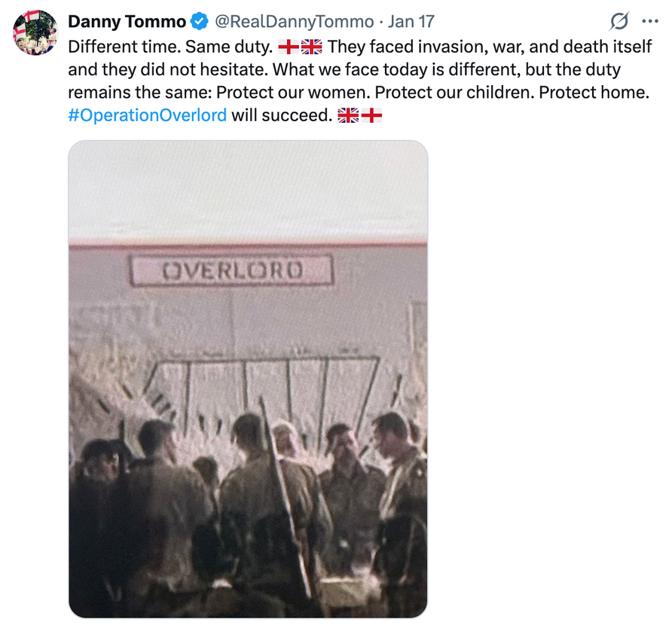This screenshot has height=640, width=672.
Task: Click the "will succeed." text after the hashtag
Action: click(x=282, y=115)
